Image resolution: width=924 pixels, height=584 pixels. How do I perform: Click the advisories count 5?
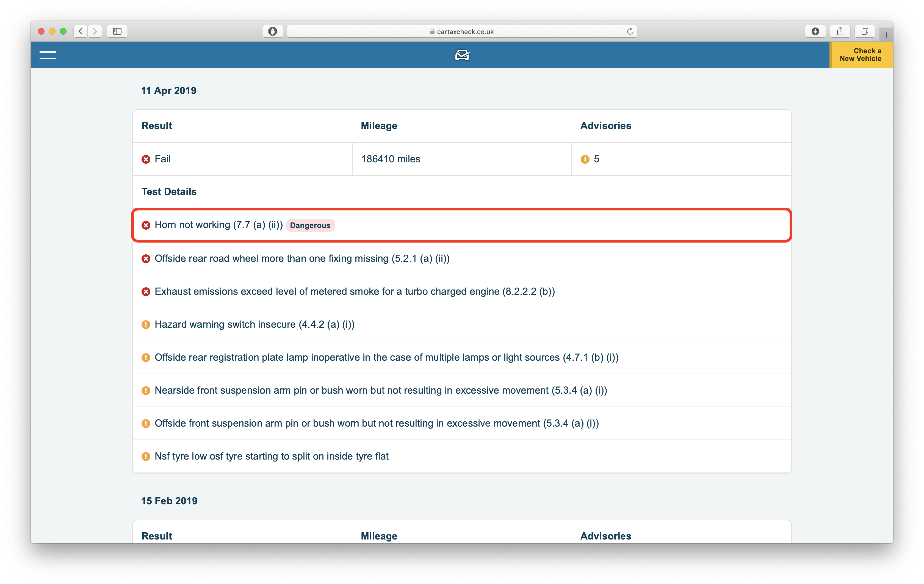pyautogui.click(x=596, y=159)
